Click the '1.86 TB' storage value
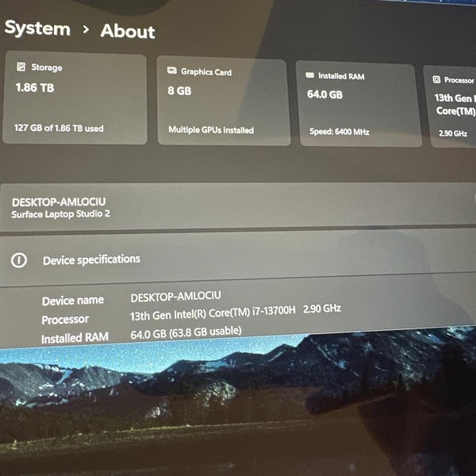Image resolution: width=476 pixels, height=476 pixels. tap(35, 87)
